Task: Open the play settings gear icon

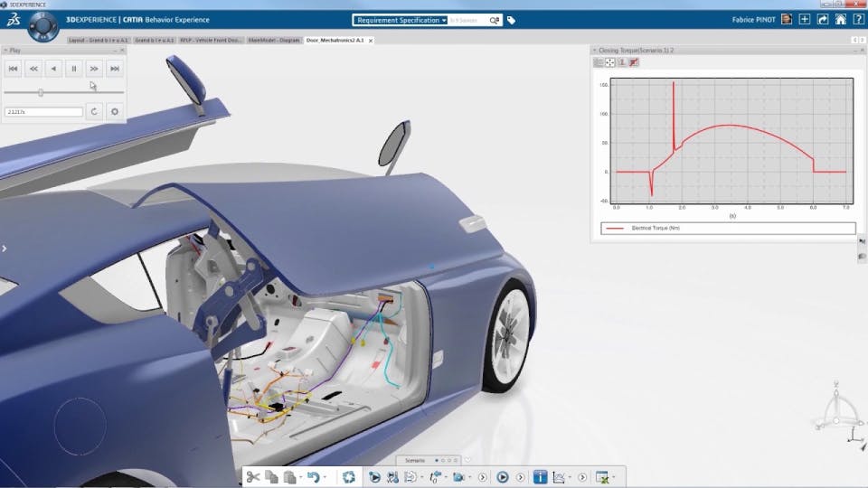Action: (x=114, y=112)
